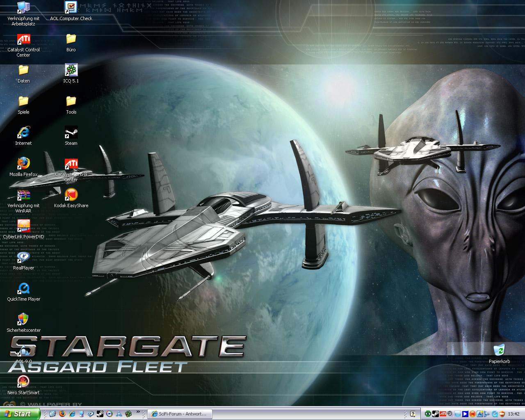Screen dimensions: 525x420
Task: Select the Nero StartSmart icon
Action: (x=23, y=382)
